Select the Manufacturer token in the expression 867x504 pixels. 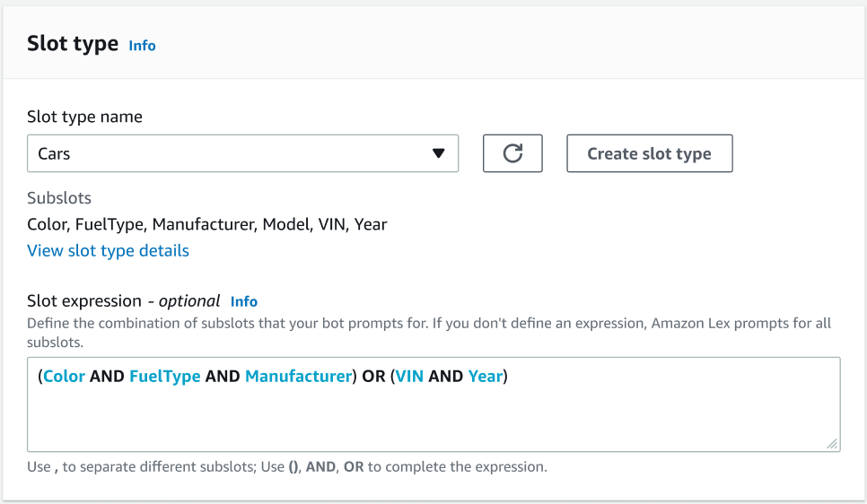point(297,377)
